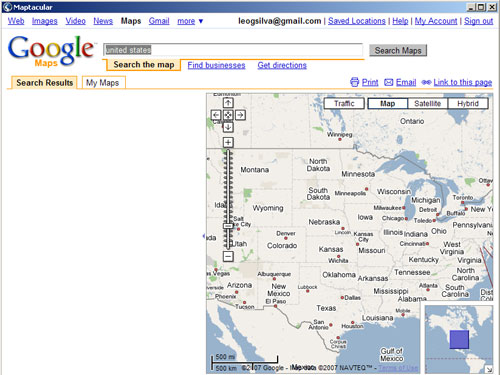
Task: Open Google News link
Action: [x=103, y=21]
